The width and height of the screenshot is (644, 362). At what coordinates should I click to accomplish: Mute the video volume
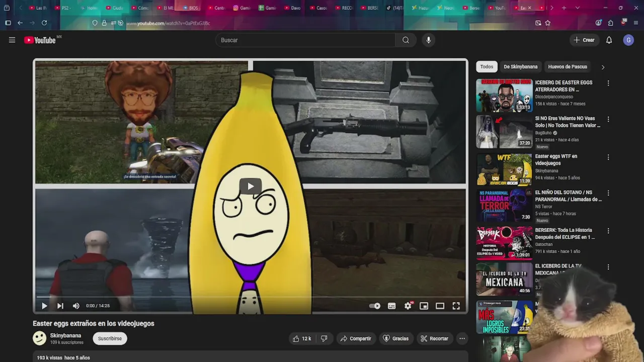[76, 306]
